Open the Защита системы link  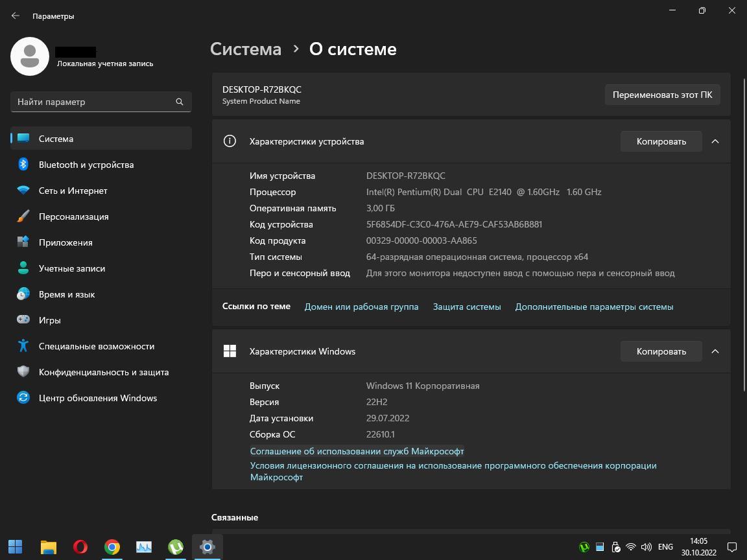(x=467, y=307)
